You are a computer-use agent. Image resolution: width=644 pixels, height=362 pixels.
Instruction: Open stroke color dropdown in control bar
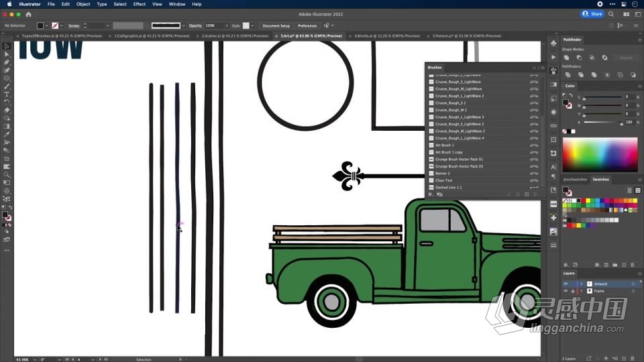point(62,25)
